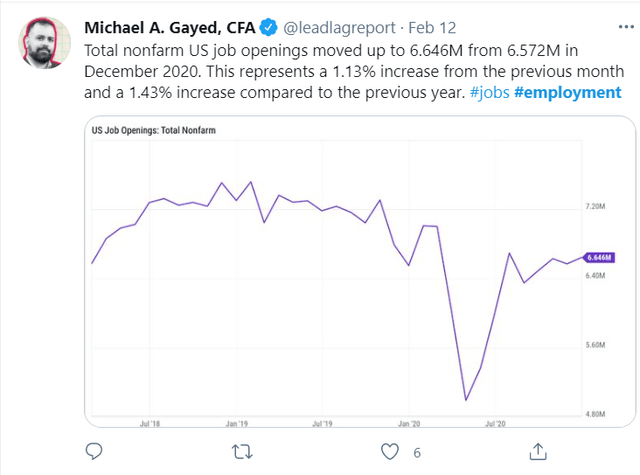Image resolution: width=640 pixels, height=475 pixels.
Task: Click the reply speech bubble icon
Action: pos(94,451)
